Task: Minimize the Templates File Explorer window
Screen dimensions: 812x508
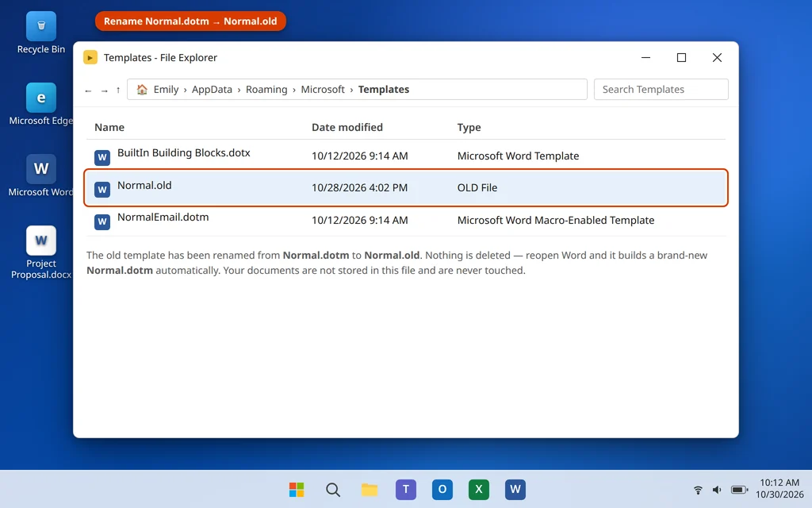Action: point(645,57)
